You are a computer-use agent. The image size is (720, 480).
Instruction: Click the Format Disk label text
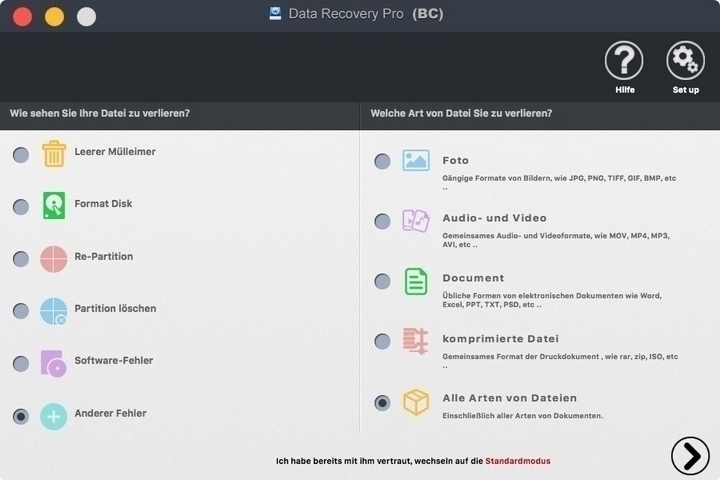pos(103,203)
